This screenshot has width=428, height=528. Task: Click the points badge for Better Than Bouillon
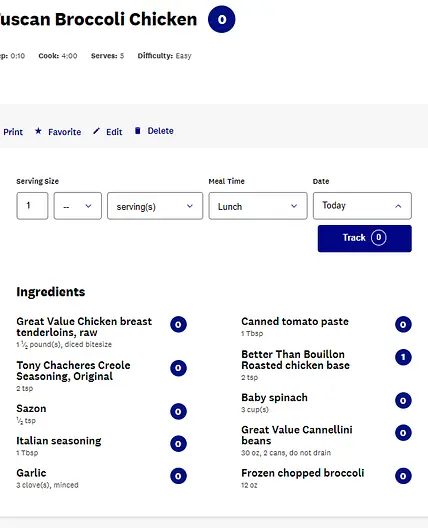[403, 357]
